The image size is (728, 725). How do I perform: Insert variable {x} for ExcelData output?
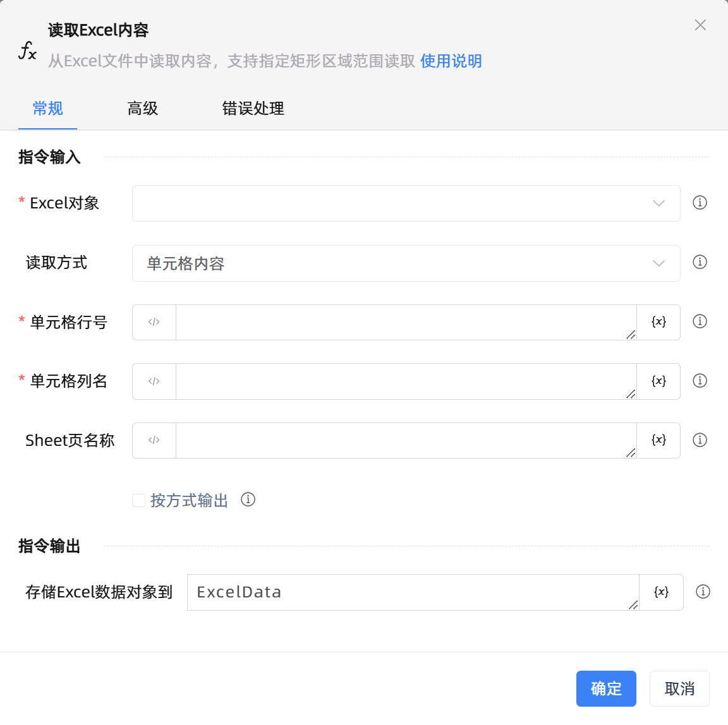pyautogui.click(x=661, y=592)
